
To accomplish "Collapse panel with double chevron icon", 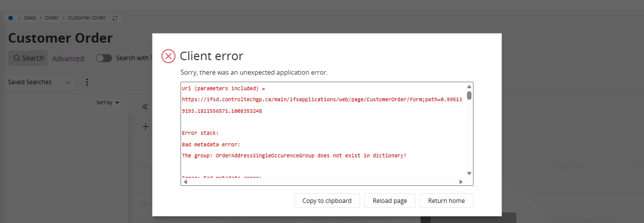I will click(145, 107).
